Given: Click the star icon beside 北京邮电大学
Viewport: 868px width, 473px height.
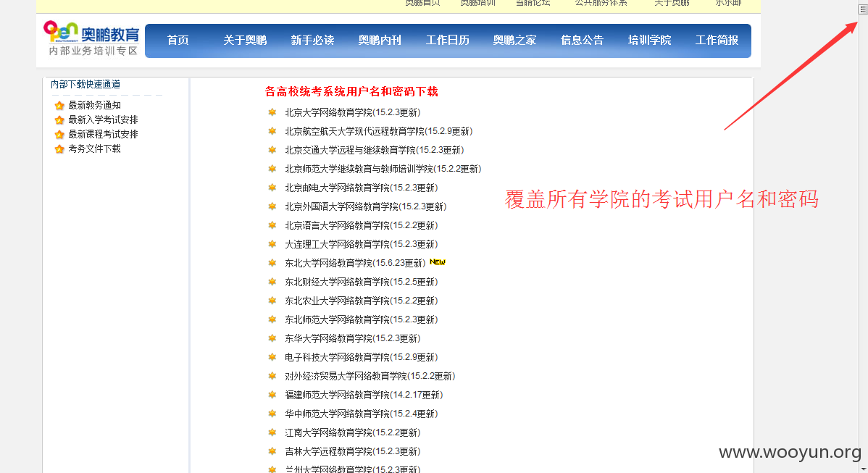Looking at the screenshot, I should (272, 188).
